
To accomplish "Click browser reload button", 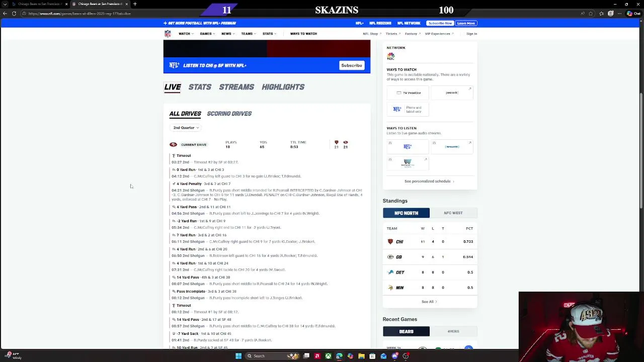I will [14, 14].
